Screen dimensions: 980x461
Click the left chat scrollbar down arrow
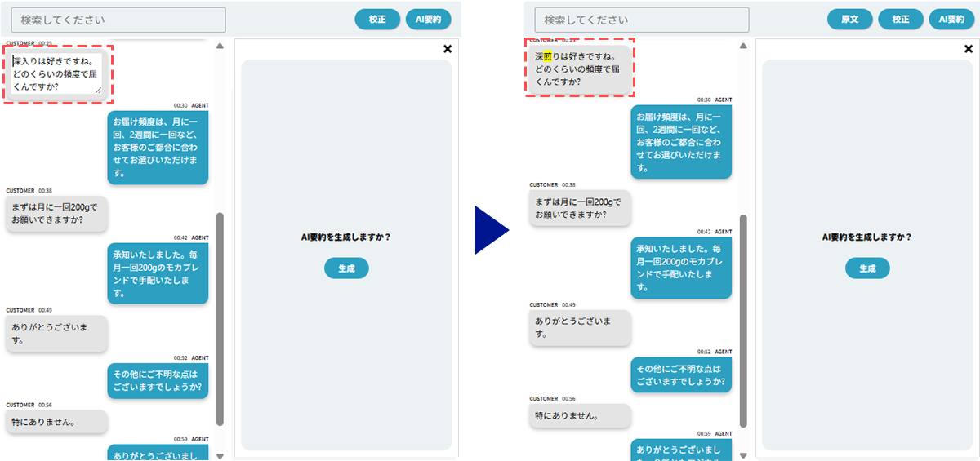(220, 455)
